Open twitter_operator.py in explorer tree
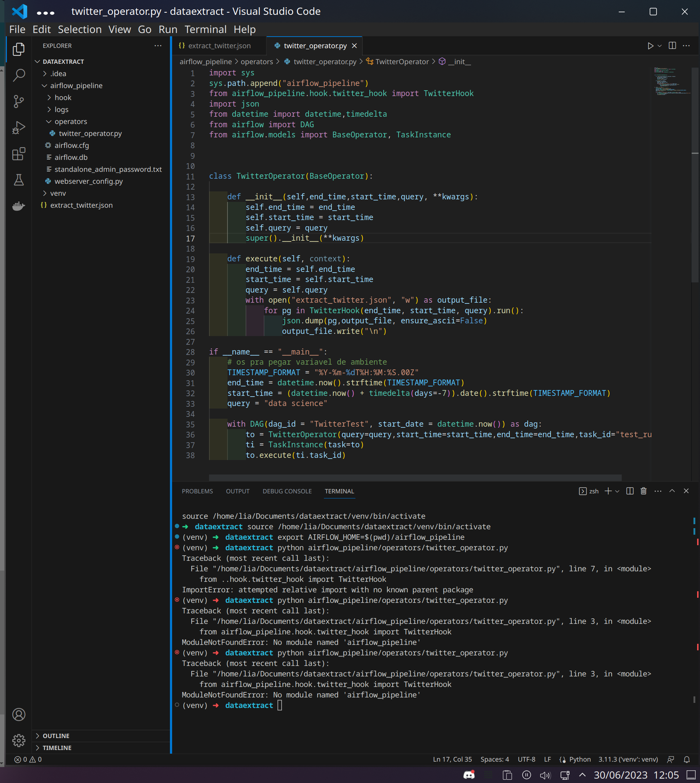This screenshot has width=700, height=783. point(90,133)
